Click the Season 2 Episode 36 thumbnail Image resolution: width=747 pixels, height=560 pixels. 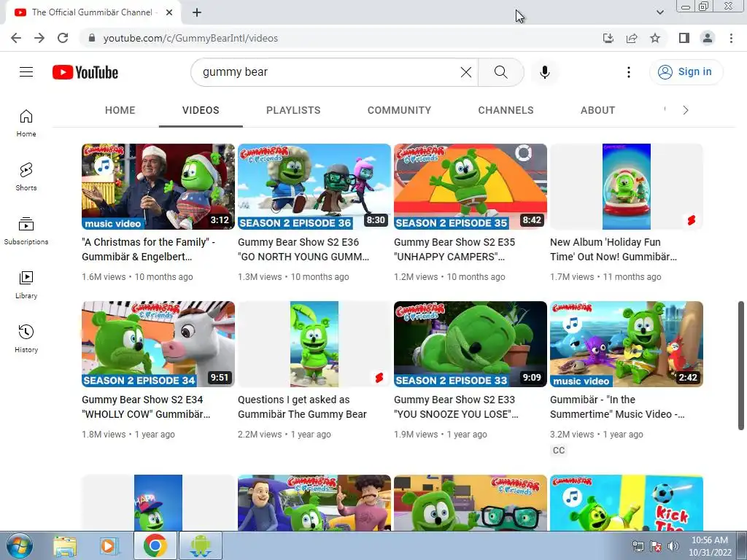click(314, 187)
